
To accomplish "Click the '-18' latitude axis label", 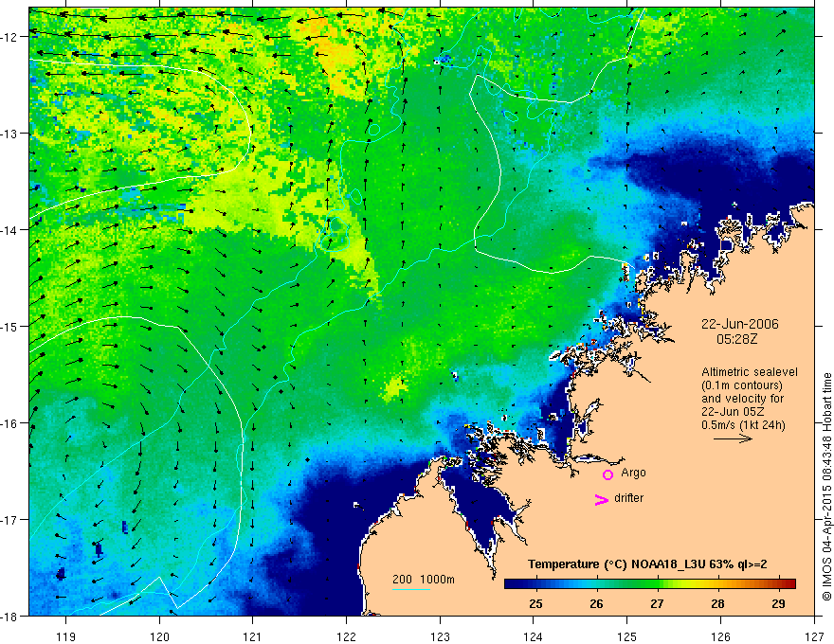I will (9, 616).
